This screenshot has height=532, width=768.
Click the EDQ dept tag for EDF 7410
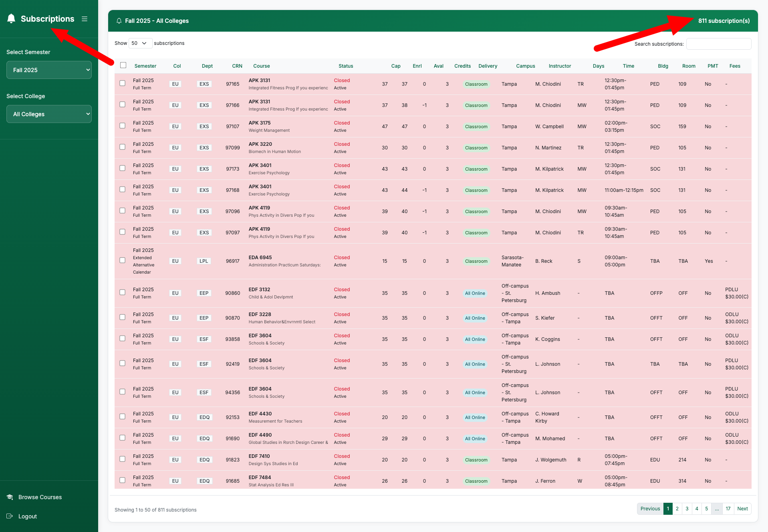click(204, 460)
